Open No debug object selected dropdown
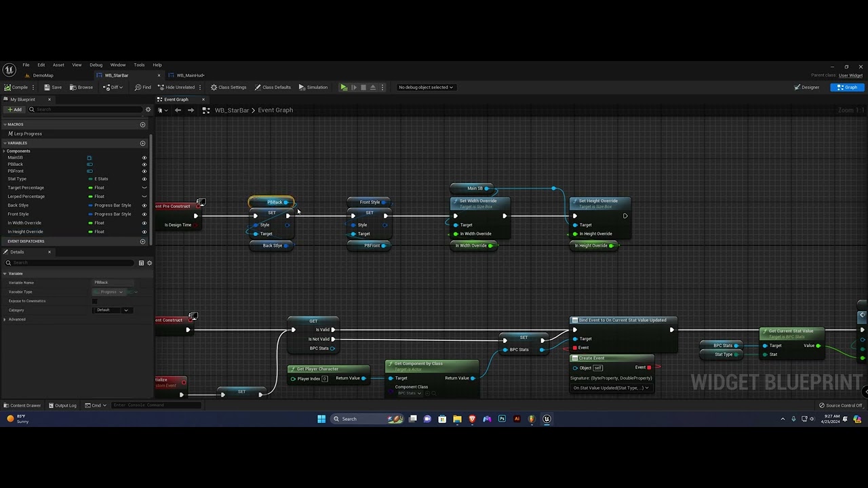Screen dimensions: 868x488 (426, 87)
